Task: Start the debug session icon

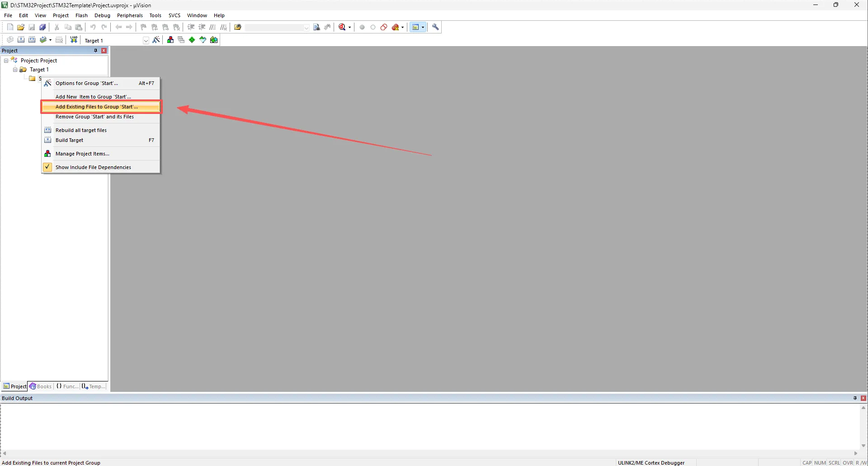Action: [342, 27]
